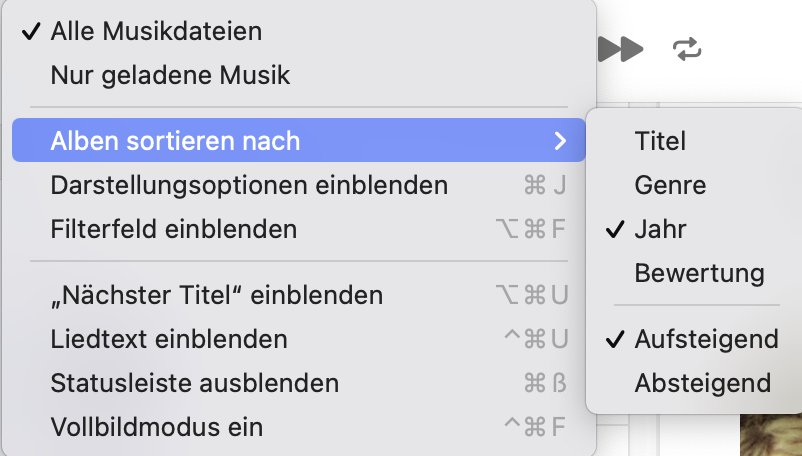Choose Nur geladene Musik

[x=169, y=74]
